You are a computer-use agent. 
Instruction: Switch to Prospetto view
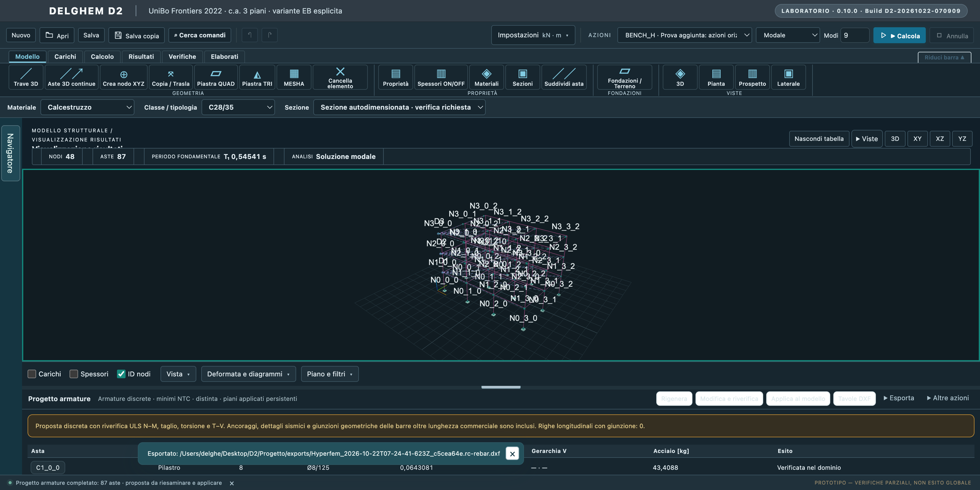752,77
